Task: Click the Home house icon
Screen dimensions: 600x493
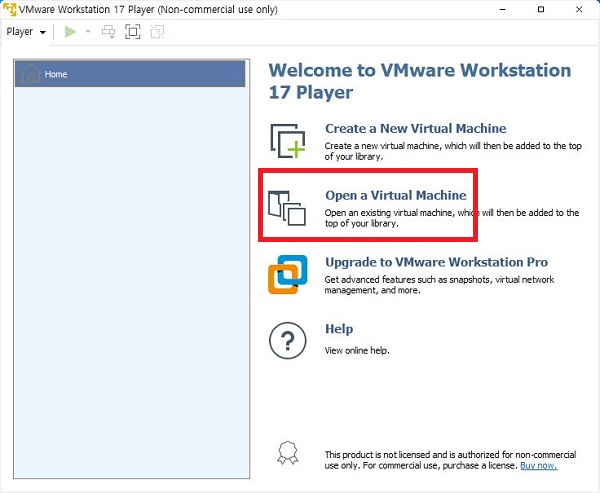Action: pyautogui.click(x=31, y=73)
